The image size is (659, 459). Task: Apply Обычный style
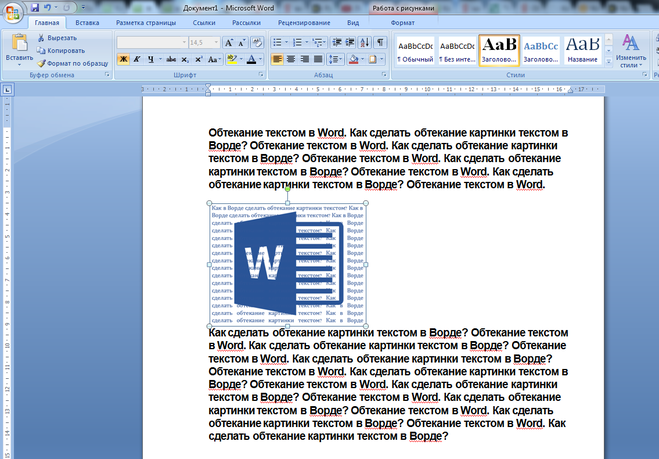(415, 50)
